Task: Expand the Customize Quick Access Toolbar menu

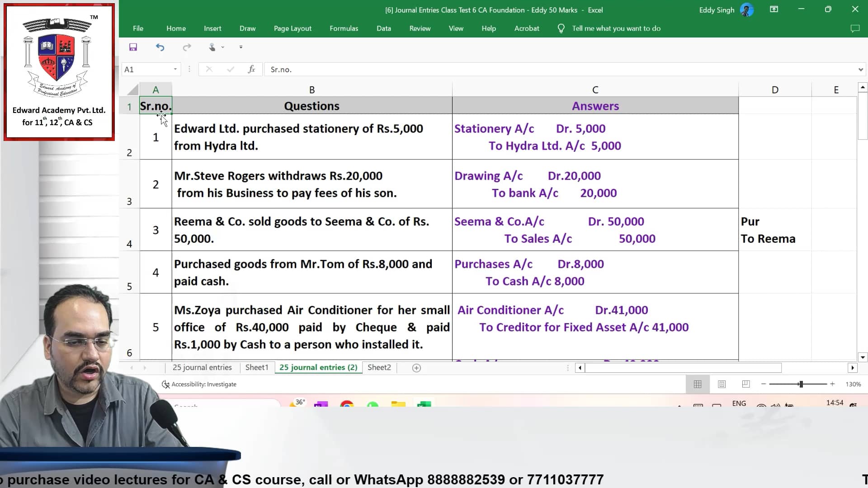Action: (241, 47)
